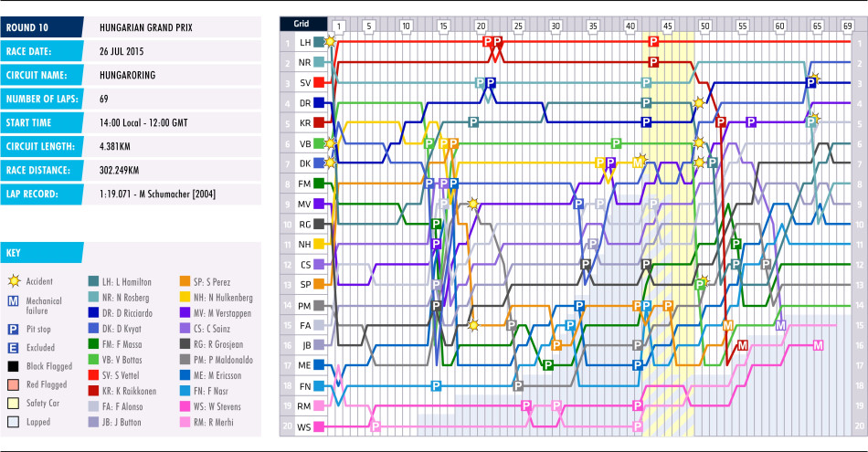868x452 pixels.
Task: Select the lap 25 marker on chart
Action: click(518, 26)
